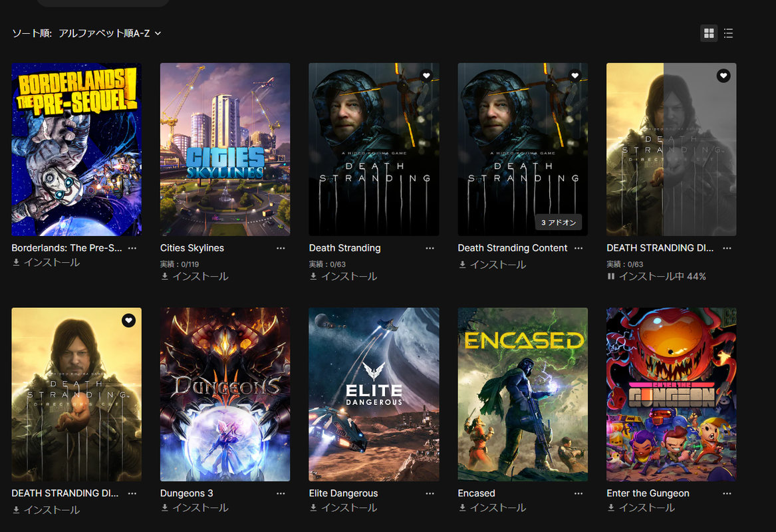Click the Death Stranding Content title text
776x532 pixels.
513,248
